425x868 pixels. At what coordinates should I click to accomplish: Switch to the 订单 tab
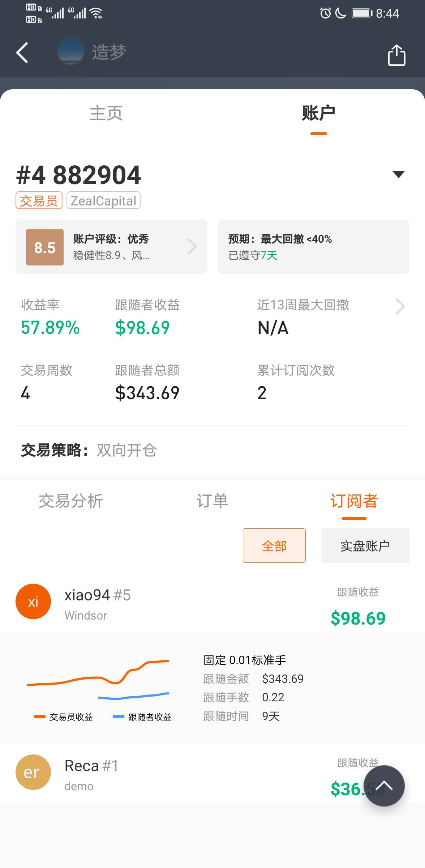212,501
